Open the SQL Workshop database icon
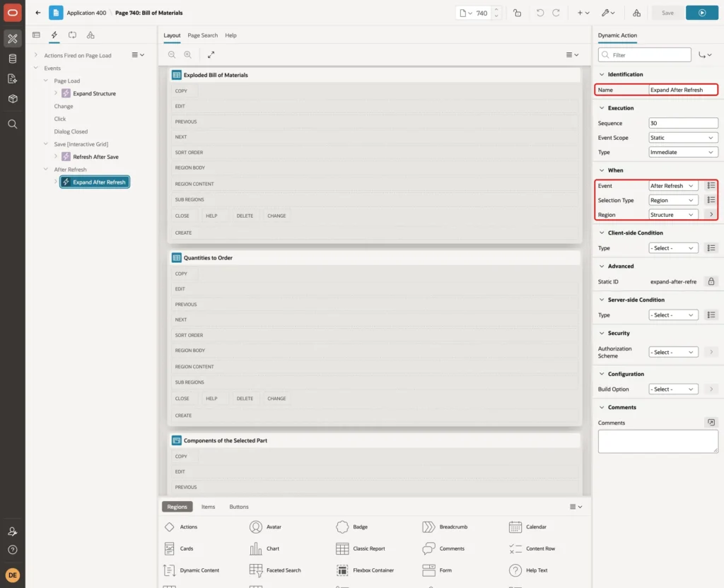 click(x=13, y=59)
